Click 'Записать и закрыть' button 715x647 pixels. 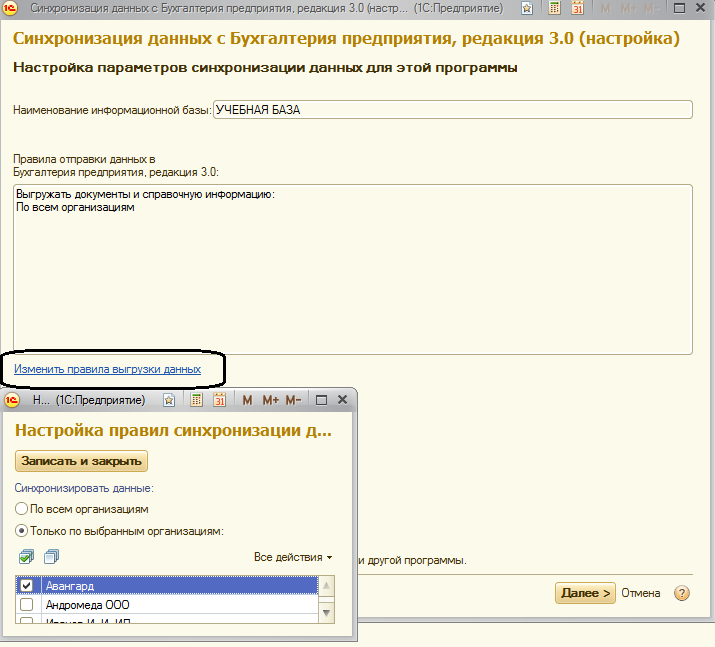coord(81,461)
